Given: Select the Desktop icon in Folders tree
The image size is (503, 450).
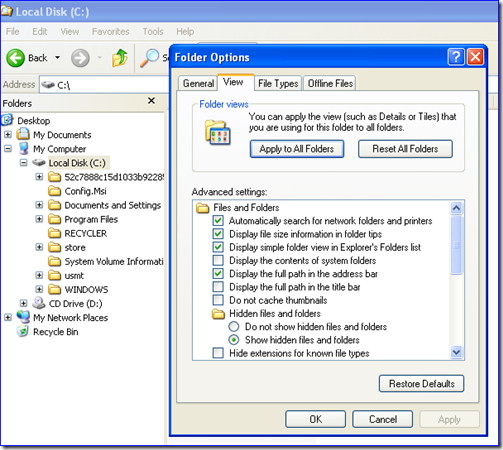Looking at the screenshot, I should [x=7, y=120].
